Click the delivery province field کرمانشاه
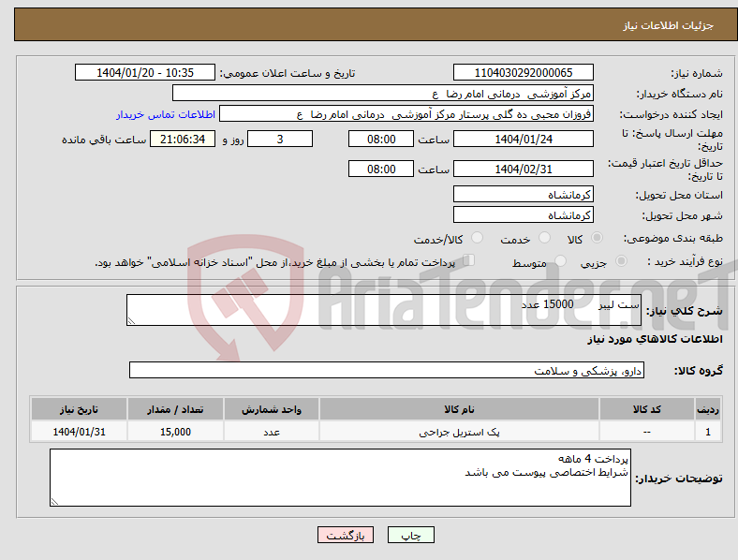 524,194
